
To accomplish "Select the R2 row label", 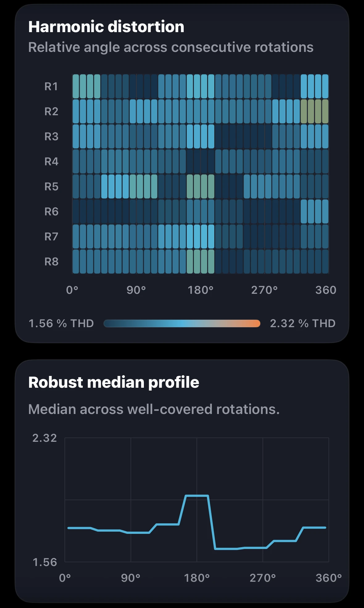I will click(x=51, y=112).
